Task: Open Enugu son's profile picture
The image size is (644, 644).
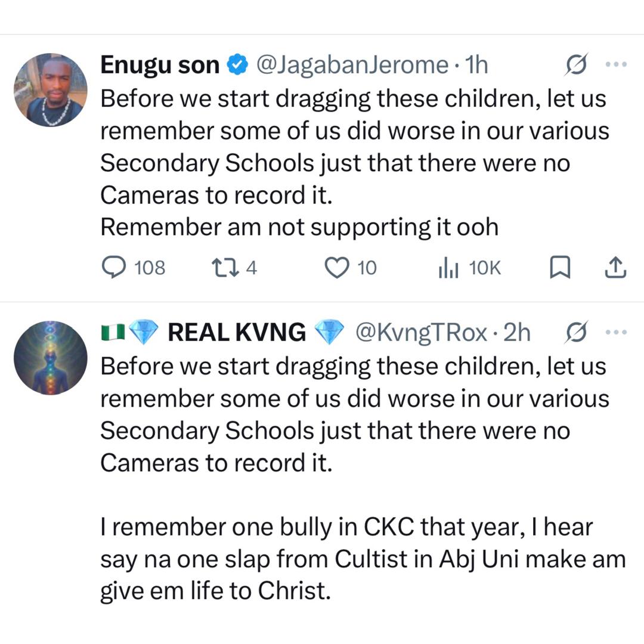Action: (51, 90)
